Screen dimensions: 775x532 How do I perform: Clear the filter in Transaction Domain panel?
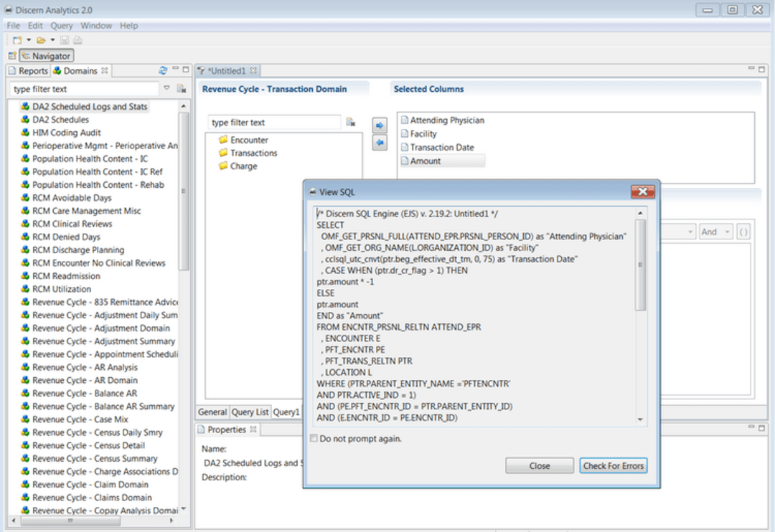[x=350, y=123]
